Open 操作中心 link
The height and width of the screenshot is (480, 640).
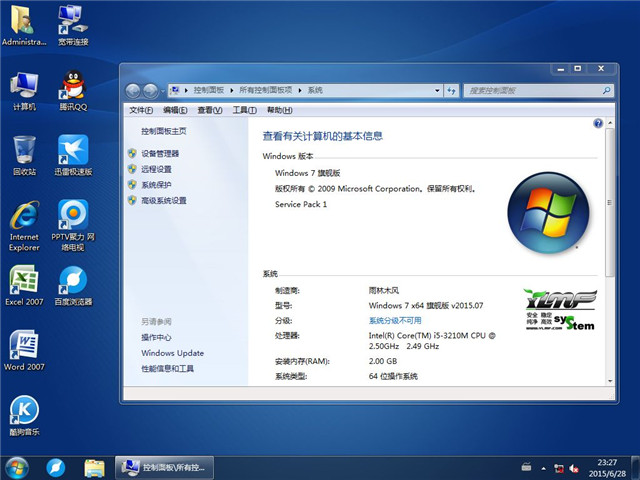point(156,338)
